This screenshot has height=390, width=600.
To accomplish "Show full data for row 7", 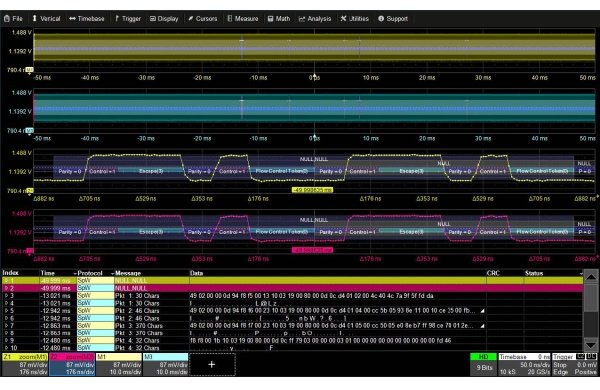I will click(x=483, y=326).
